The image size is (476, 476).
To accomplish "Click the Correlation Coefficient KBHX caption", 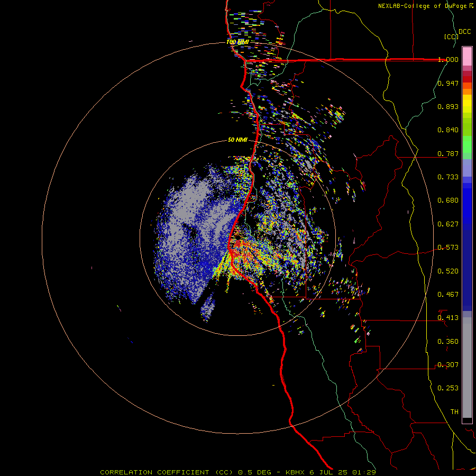I will (x=238, y=472).
